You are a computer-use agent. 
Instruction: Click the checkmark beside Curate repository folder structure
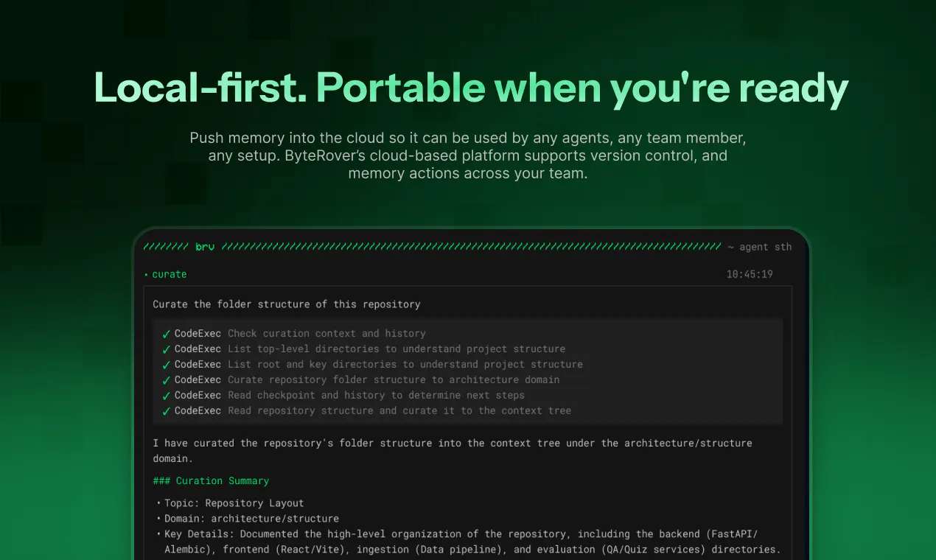click(167, 380)
